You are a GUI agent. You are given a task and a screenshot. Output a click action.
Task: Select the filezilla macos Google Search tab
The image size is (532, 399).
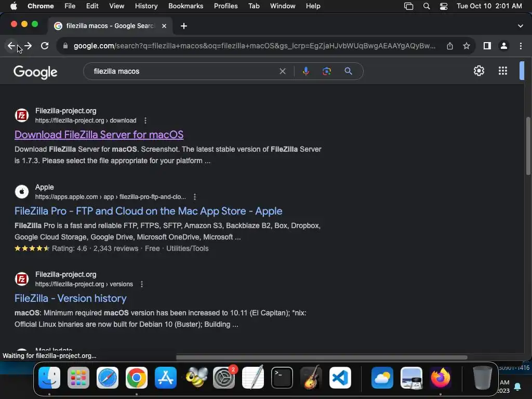[x=110, y=26]
